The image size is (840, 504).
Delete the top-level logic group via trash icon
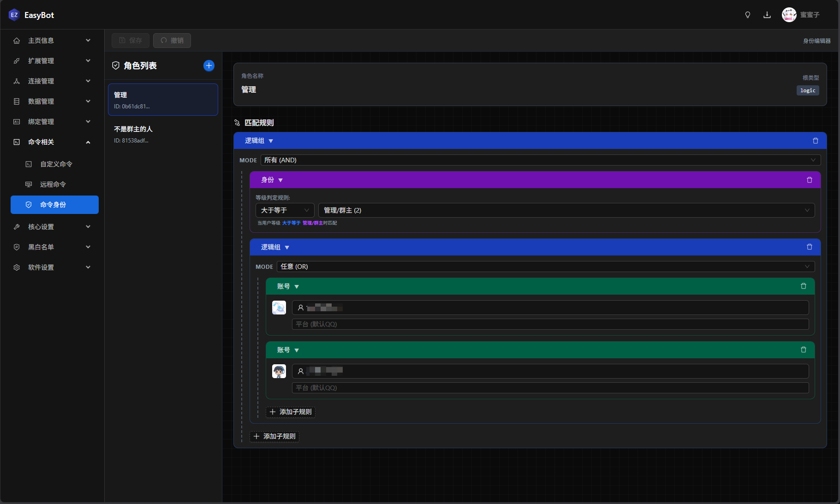pos(815,141)
